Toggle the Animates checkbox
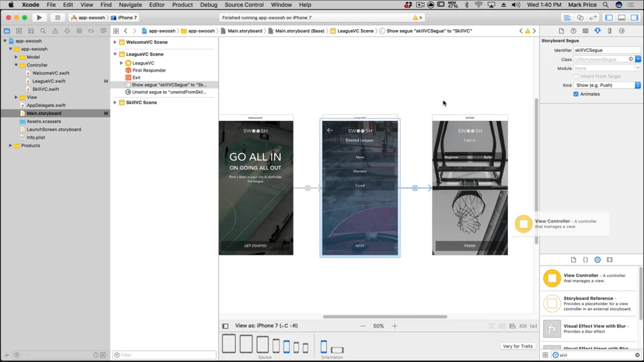The width and height of the screenshot is (644, 362). coord(576,94)
